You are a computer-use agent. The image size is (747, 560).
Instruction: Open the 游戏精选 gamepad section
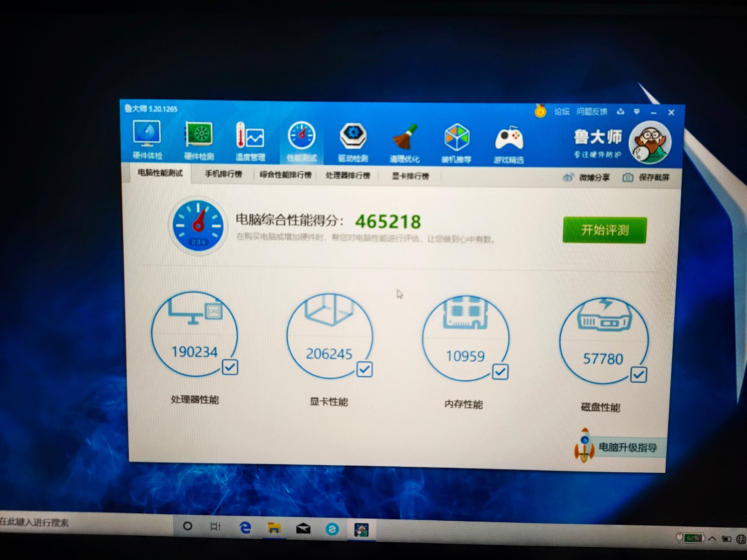tap(508, 145)
